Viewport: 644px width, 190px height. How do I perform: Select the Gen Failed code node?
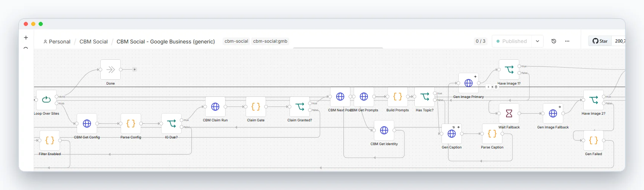pos(593,140)
